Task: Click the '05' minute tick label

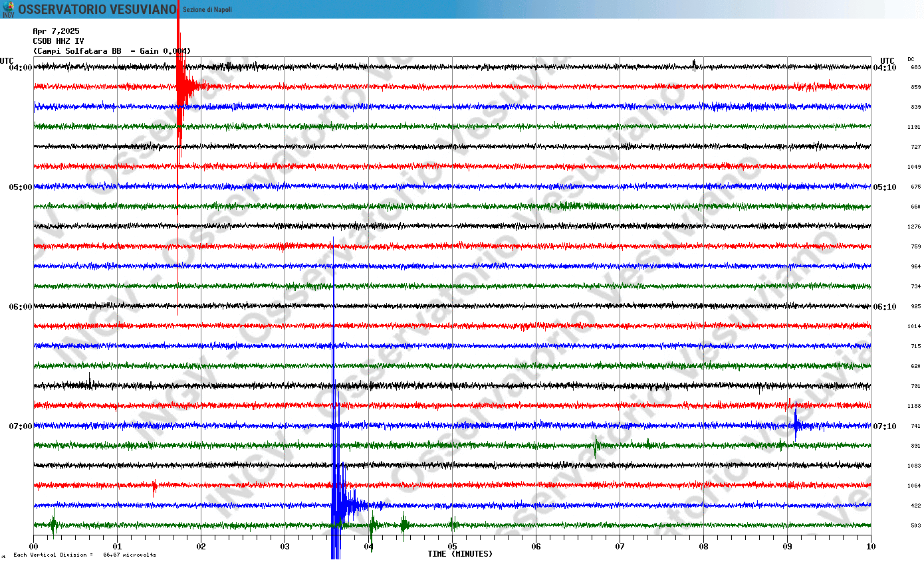Action: tap(453, 547)
